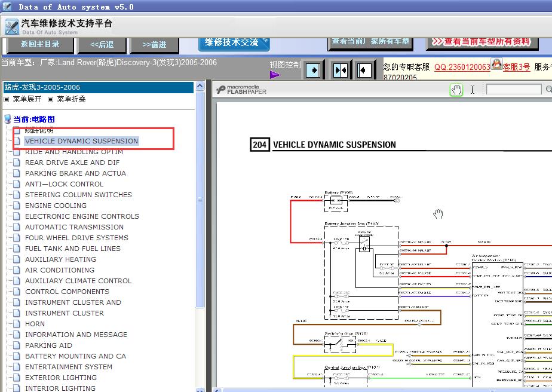Open AUXILIARY HEATING item
552x392 pixels.
click(x=60, y=259)
